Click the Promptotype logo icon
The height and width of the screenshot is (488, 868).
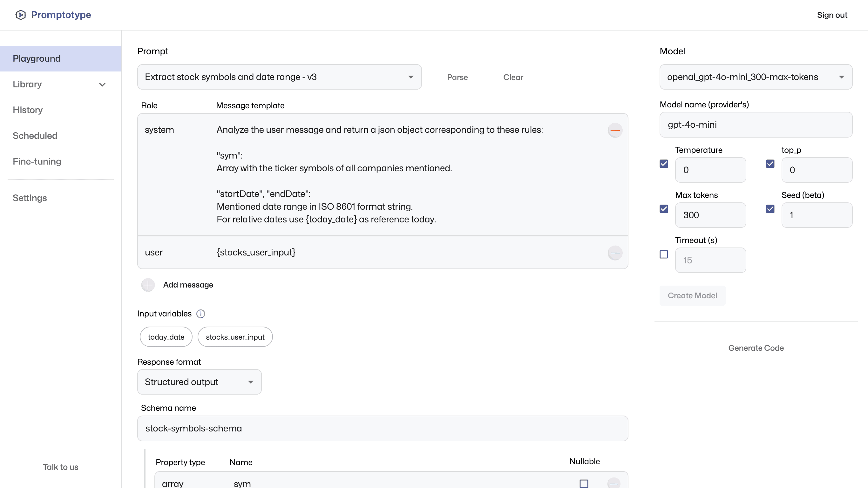tap(21, 15)
